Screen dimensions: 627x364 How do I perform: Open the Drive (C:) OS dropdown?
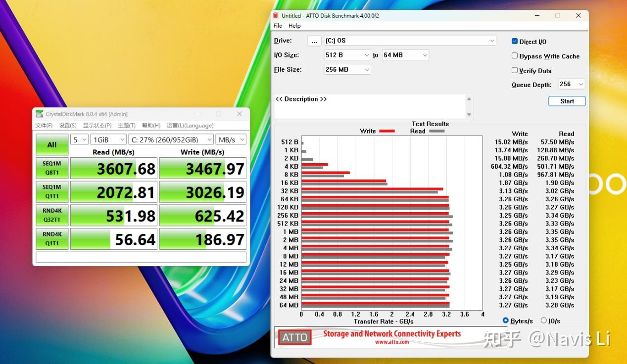[x=410, y=41]
